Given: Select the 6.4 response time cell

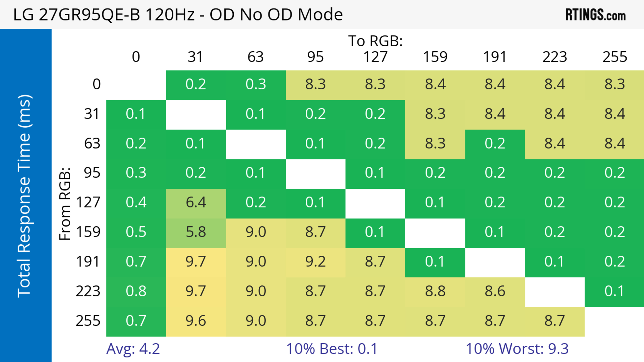Looking at the screenshot, I should [196, 203].
